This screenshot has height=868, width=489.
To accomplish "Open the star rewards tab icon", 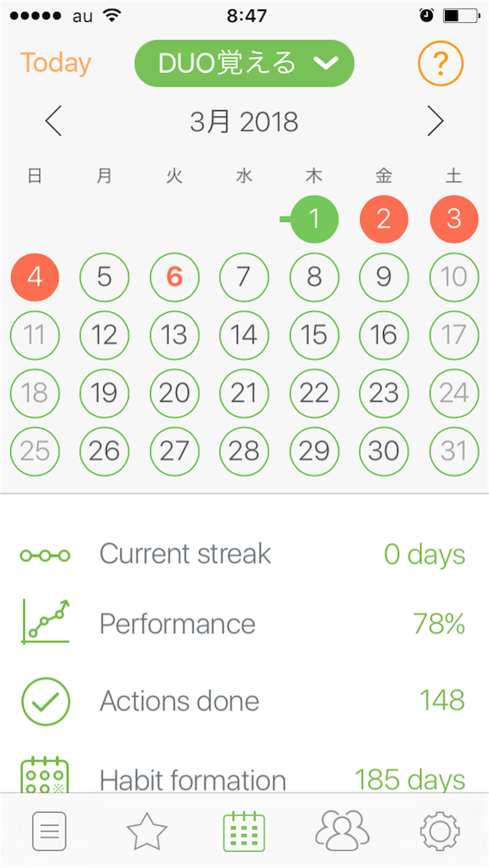I will pyautogui.click(x=147, y=831).
